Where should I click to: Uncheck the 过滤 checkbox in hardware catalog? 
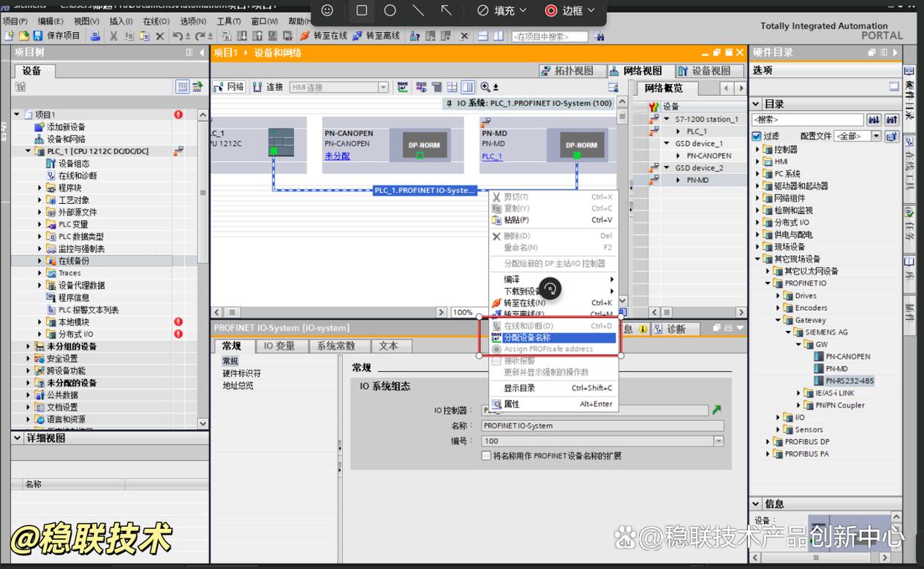(x=757, y=136)
